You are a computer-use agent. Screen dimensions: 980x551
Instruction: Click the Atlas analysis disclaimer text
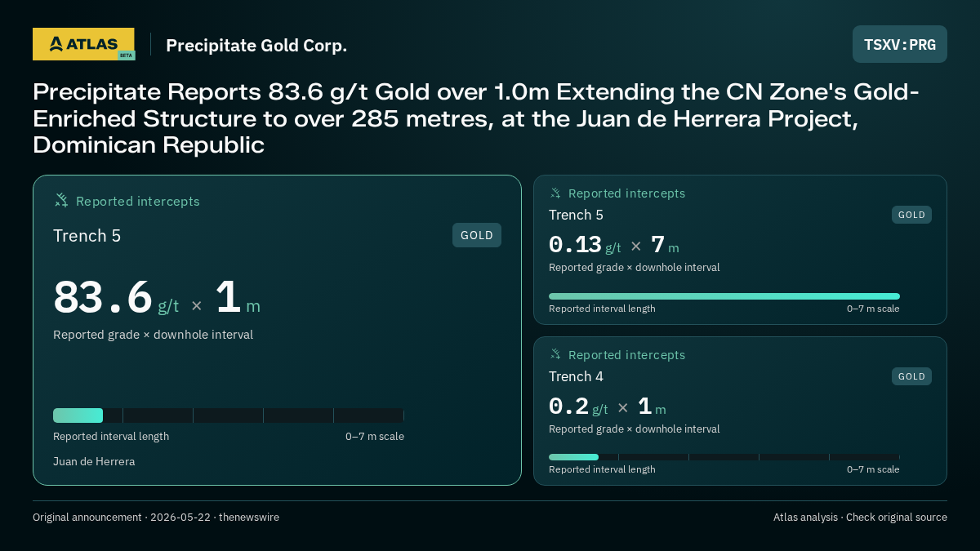coord(860,518)
